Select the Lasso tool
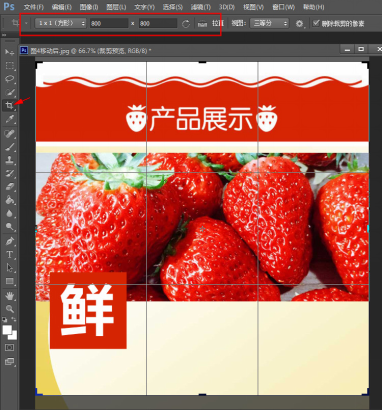This screenshot has width=382, height=410. pyautogui.click(x=9, y=79)
